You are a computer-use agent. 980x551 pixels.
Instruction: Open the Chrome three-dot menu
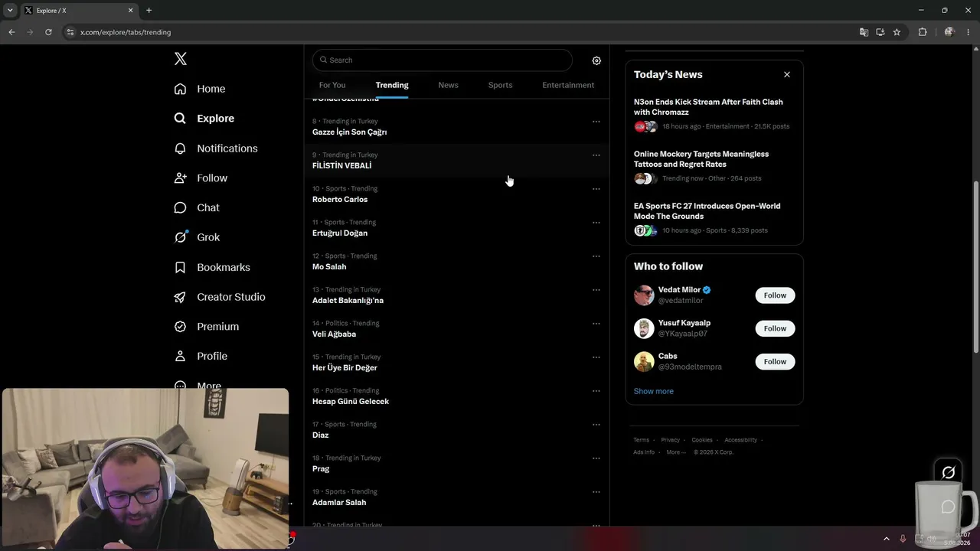pyautogui.click(x=969, y=32)
